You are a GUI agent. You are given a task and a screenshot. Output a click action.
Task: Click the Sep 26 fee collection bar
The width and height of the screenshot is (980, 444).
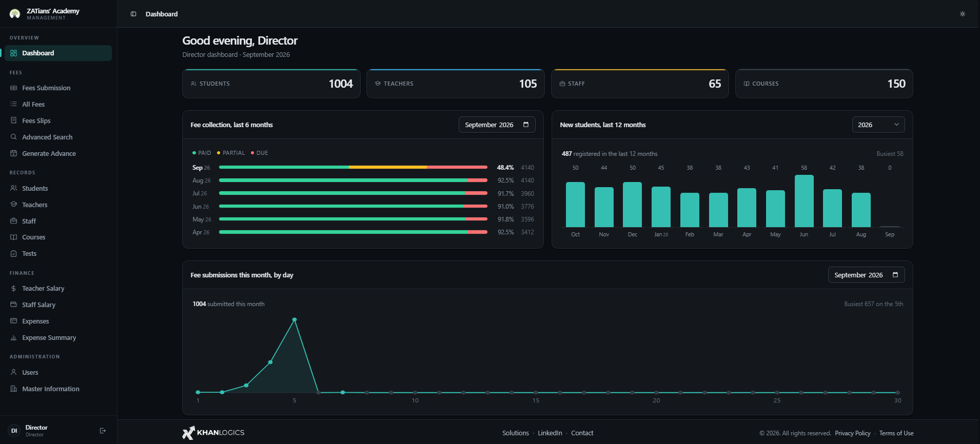(353, 167)
